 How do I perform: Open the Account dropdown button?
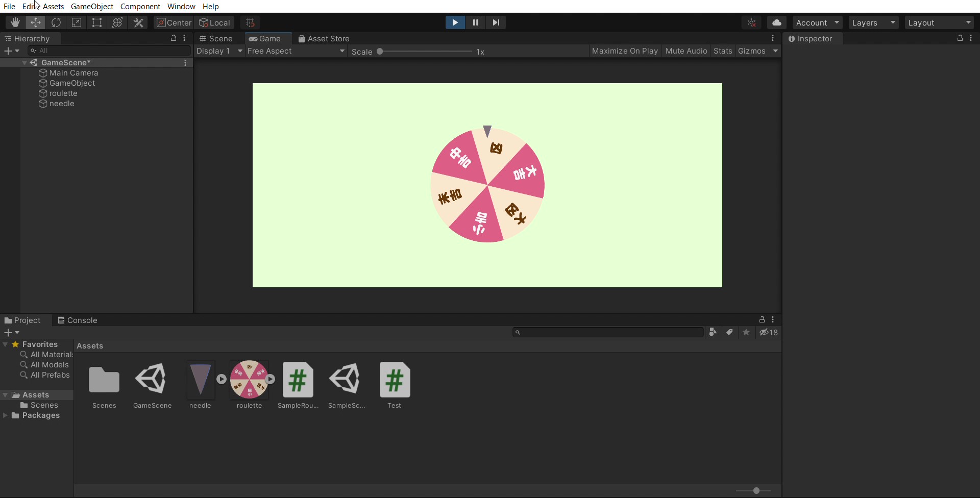tap(817, 22)
